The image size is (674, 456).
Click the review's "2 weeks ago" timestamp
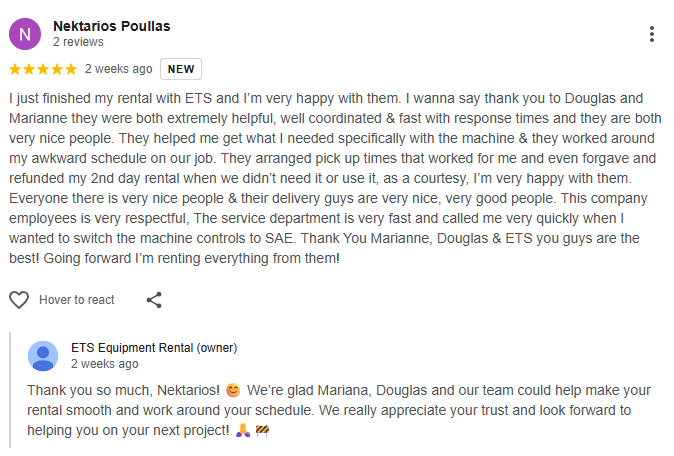click(119, 69)
